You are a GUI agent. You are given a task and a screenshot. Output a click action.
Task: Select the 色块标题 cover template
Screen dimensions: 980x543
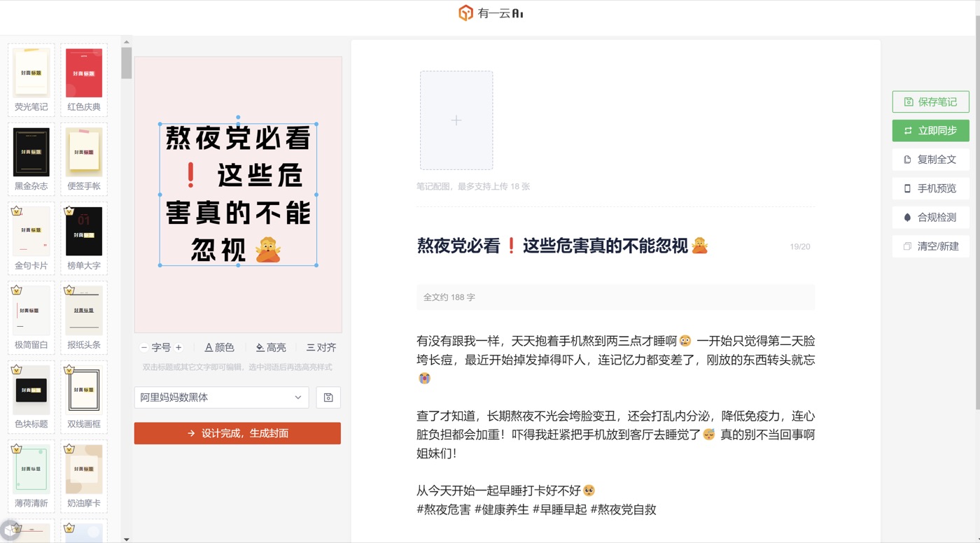[x=31, y=397]
